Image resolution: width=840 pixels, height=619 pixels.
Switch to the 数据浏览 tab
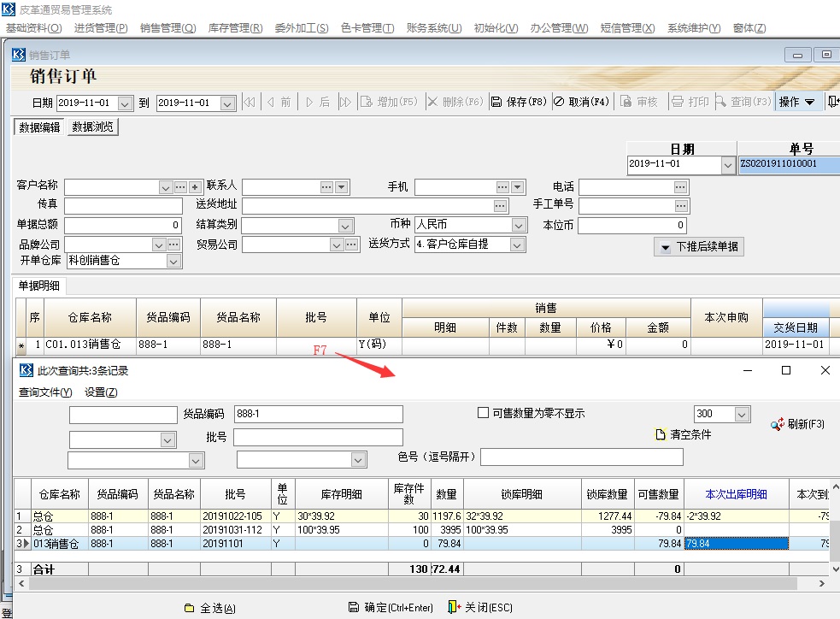(x=93, y=127)
